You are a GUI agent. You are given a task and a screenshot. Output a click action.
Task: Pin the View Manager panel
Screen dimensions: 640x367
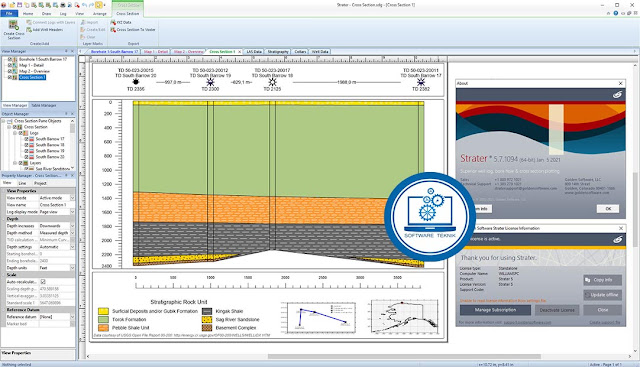[66, 51]
